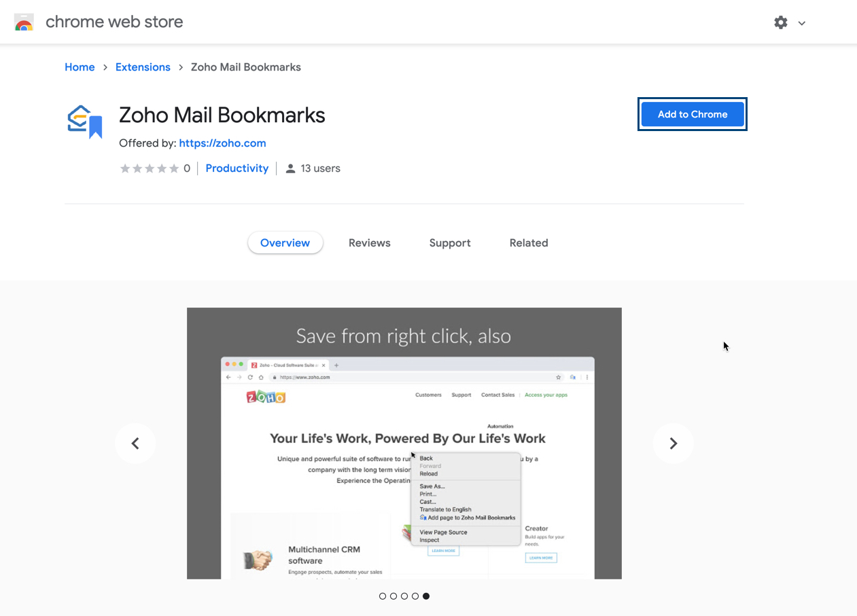Click the Zoho Mail Bookmarks extension icon
857x616 pixels.
84,122
